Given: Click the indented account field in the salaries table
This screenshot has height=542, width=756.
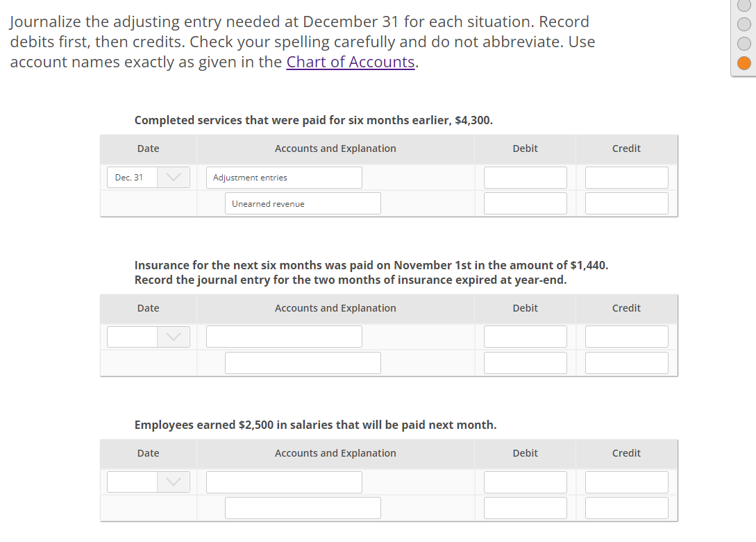Looking at the screenshot, I should [303, 507].
